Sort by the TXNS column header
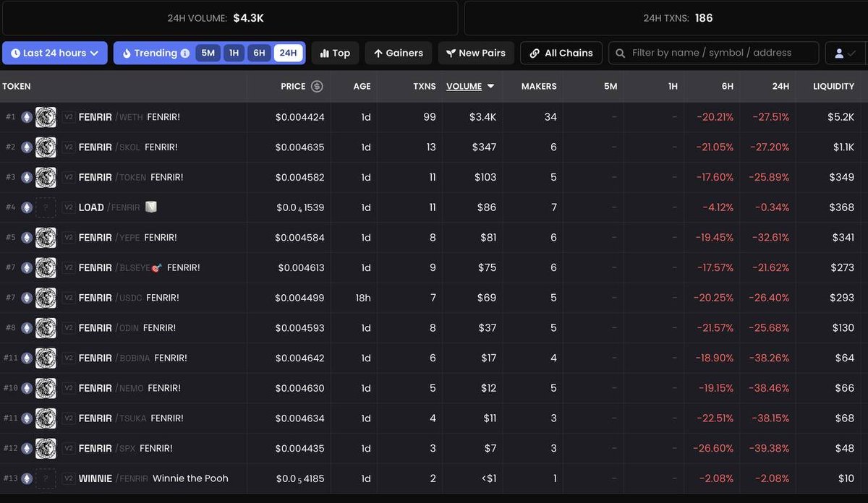The width and height of the screenshot is (868, 503). coord(425,86)
